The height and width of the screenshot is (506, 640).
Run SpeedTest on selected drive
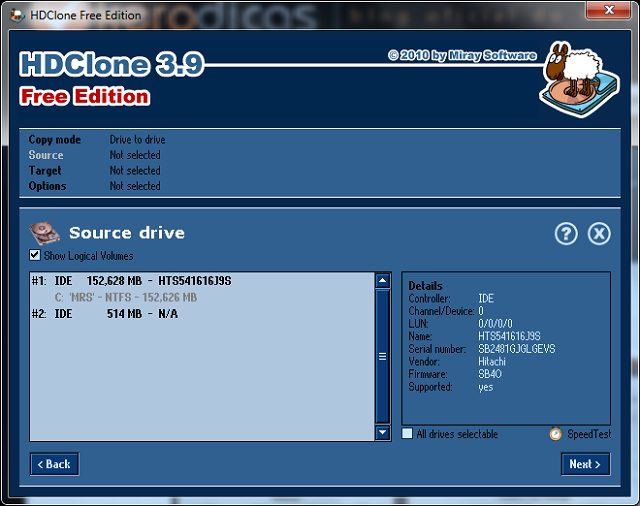coord(589,434)
